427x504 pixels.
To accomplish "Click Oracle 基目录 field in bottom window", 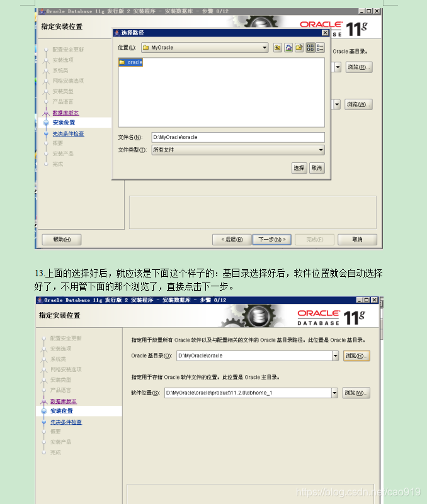I will click(254, 356).
